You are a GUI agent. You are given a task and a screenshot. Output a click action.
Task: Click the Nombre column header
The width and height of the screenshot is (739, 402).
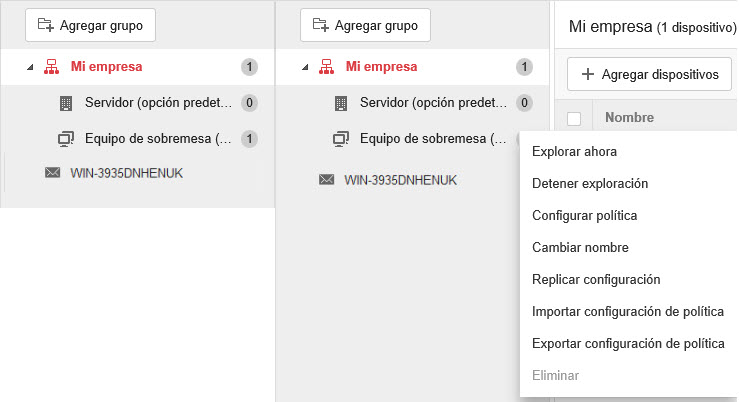coord(630,119)
